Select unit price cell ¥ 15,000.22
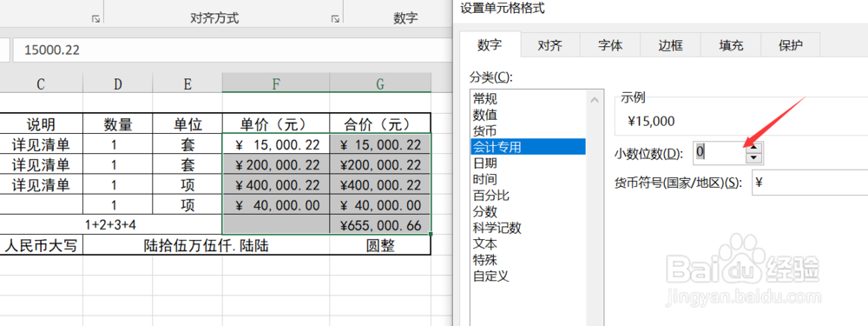This screenshot has width=868, height=326. click(276, 144)
